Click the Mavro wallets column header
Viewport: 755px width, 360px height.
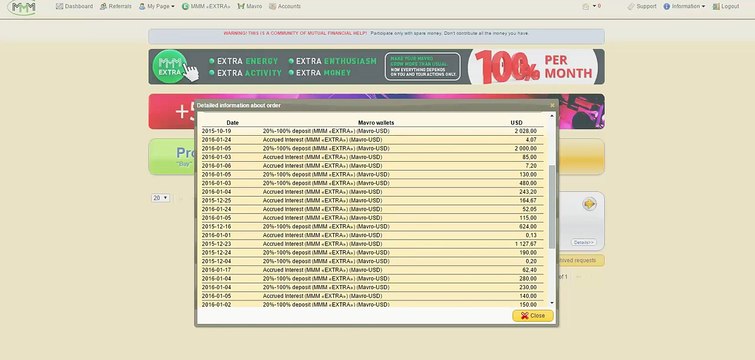click(376, 123)
